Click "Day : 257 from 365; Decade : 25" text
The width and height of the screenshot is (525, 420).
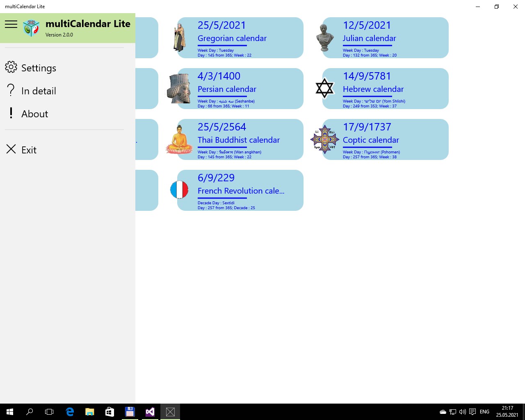click(226, 208)
